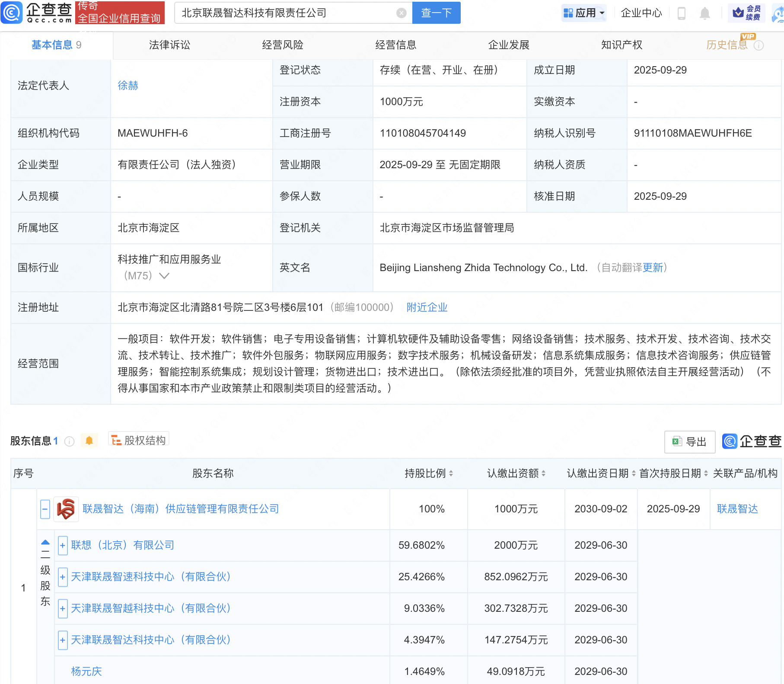Click the company name search field
Viewport: 784px width, 684px height.
pos(285,13)
